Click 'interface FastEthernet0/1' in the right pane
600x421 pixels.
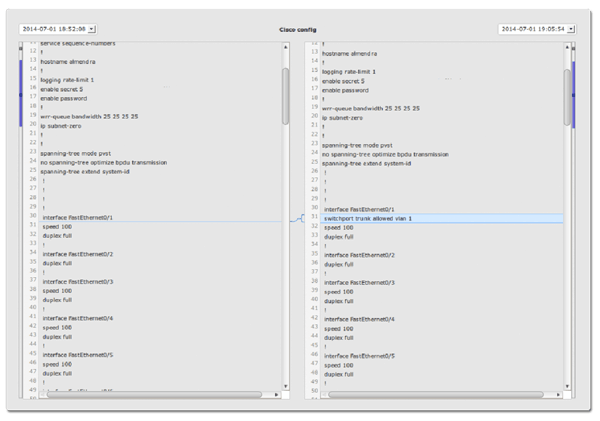(x=359, y=210)
